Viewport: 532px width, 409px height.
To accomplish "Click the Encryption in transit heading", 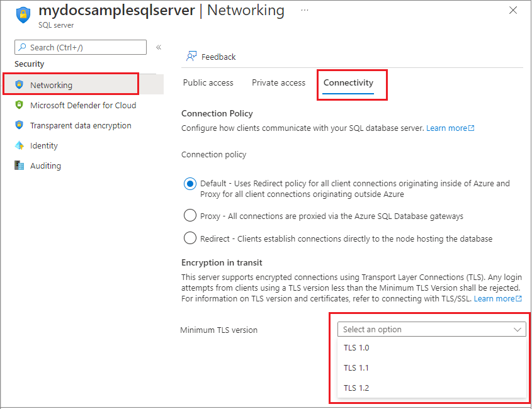I will [x=222, y=263].
